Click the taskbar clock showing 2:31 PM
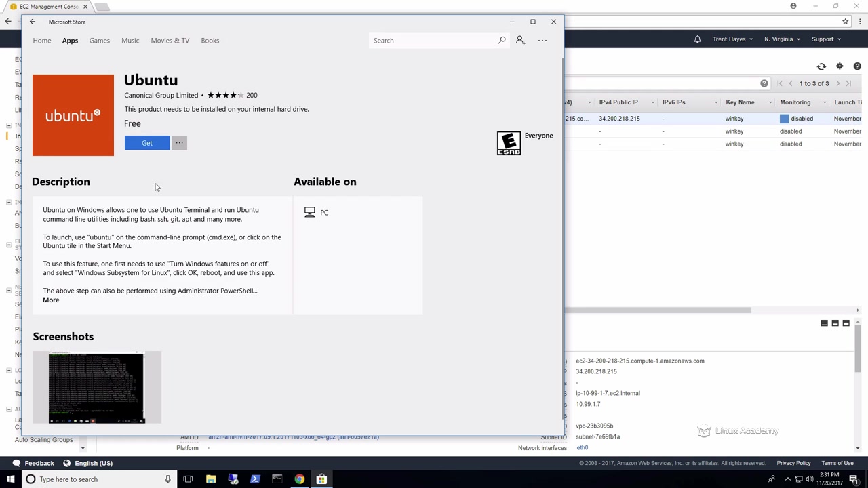This screenshot has height=488, width=868. 829,479
